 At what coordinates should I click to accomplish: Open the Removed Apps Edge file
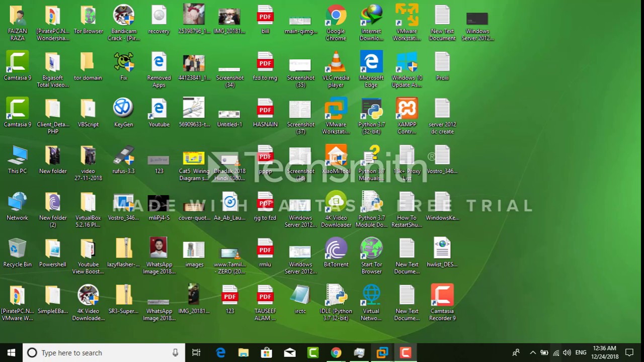(x=159, y=69)
